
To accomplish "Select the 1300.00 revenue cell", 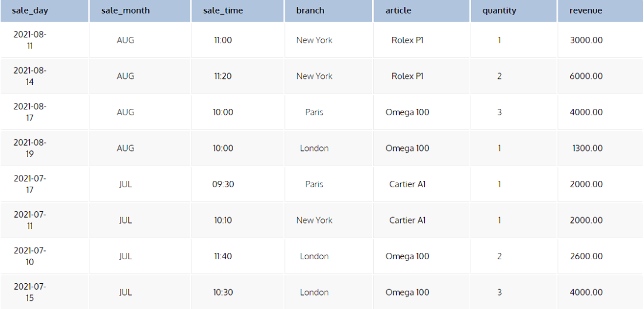I will click(x=587, y=149).
